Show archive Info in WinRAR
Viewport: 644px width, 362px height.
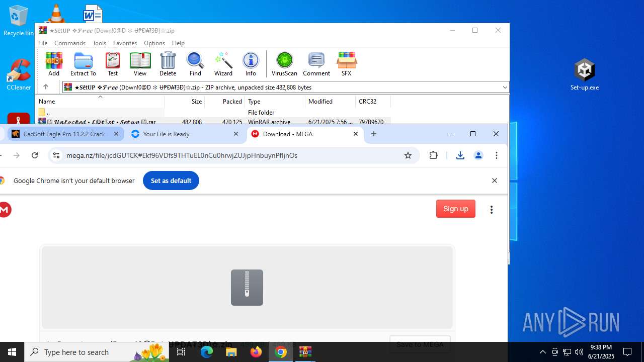251,64
